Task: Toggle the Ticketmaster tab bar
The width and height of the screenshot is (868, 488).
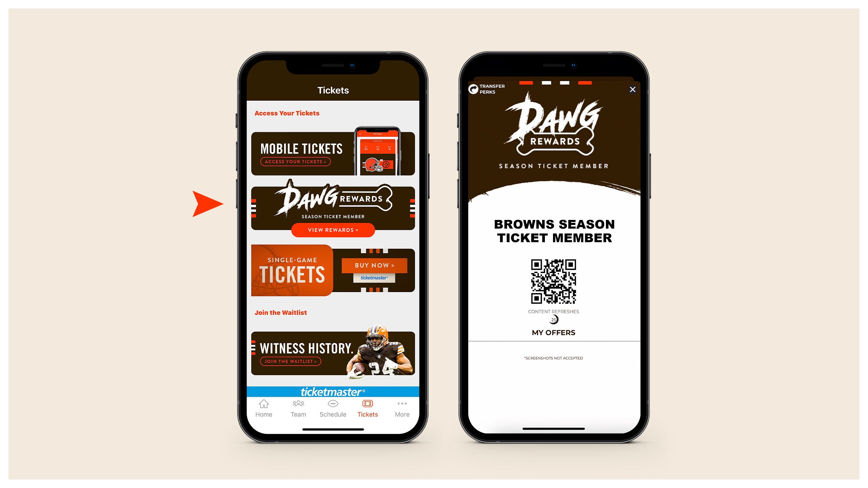Action: tap(332, 391)
